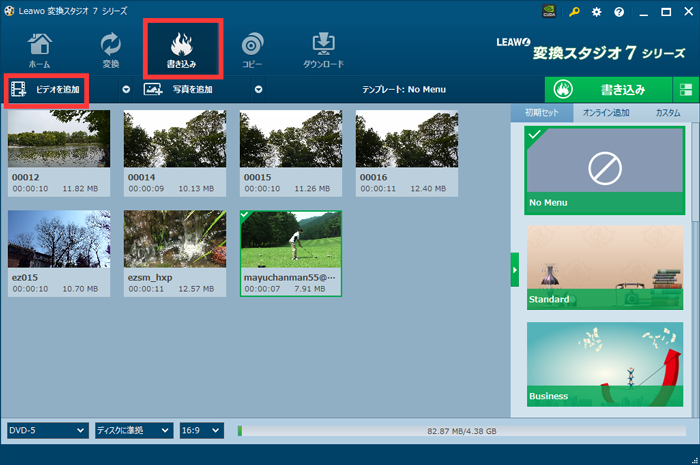
Task: Click the disc capacity progress bar
Action: (x=460, y=430)
